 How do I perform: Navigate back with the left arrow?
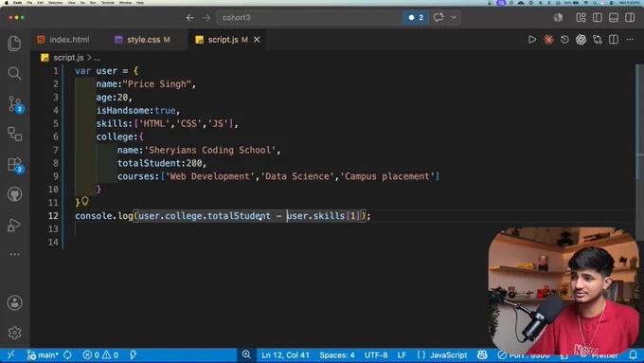click(x=189, y=18)
